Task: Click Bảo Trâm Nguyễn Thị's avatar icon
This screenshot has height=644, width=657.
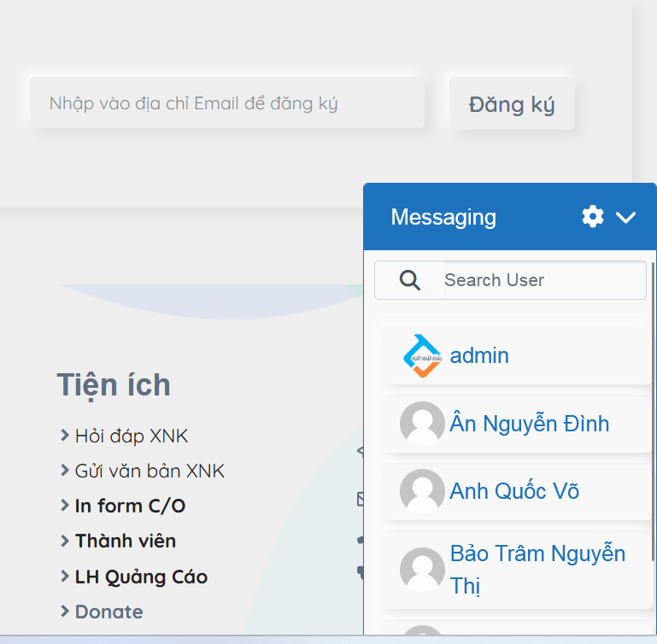Action: (x=422, y=570)
